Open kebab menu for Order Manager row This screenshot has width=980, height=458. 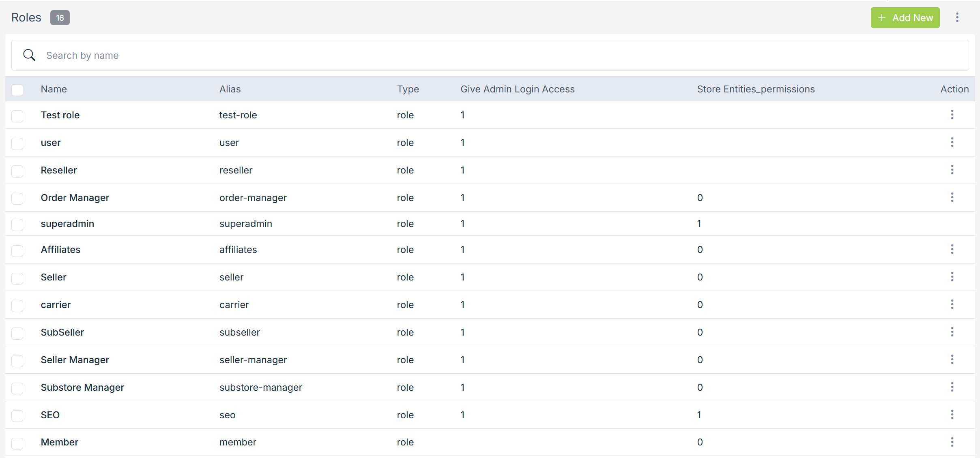pyautogui.click(x=952, y=197)
